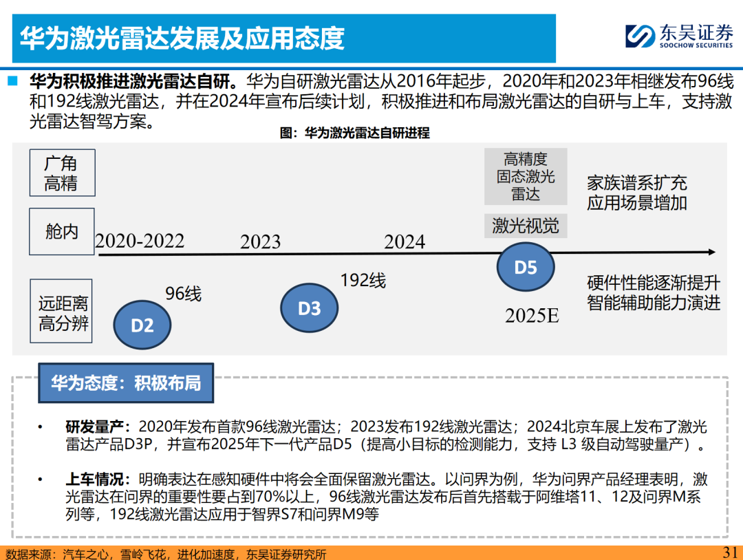Click the text 智能辅助能力演进
This screenshot has height=560, width=743.
coord(654,302)
